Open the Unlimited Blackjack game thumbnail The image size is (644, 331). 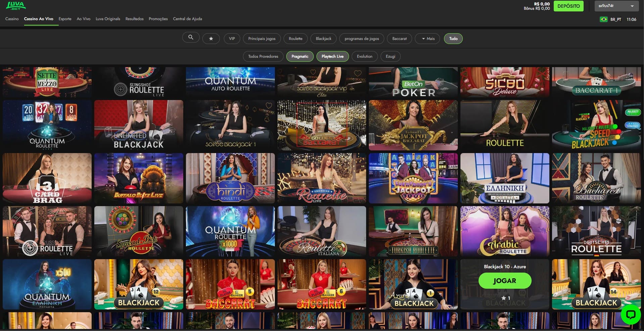139,125
